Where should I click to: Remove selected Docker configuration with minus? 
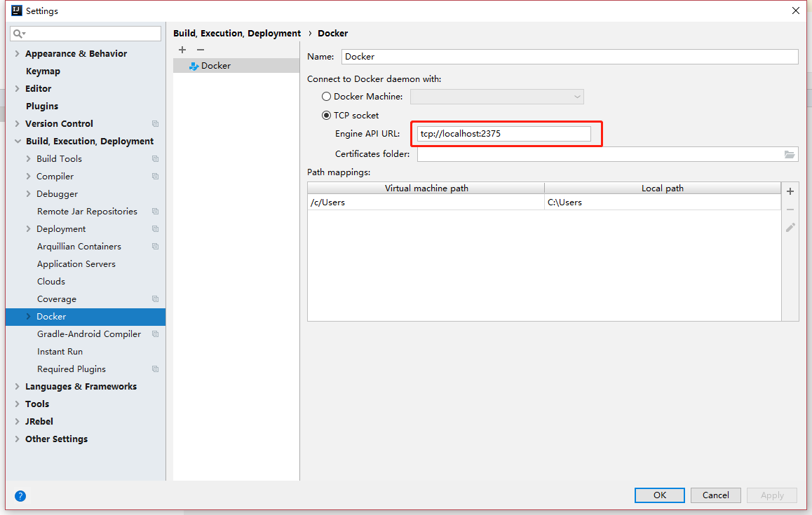click(x=201, y=50)
